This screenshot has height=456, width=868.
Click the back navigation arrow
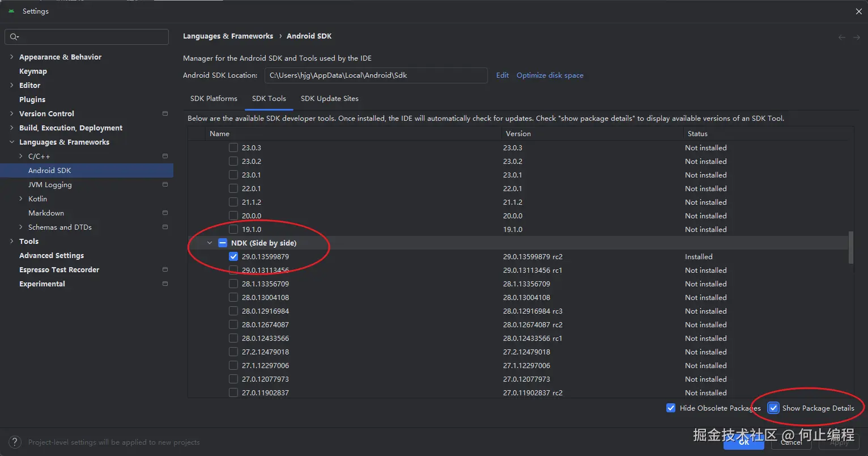(x=842, y=37)
